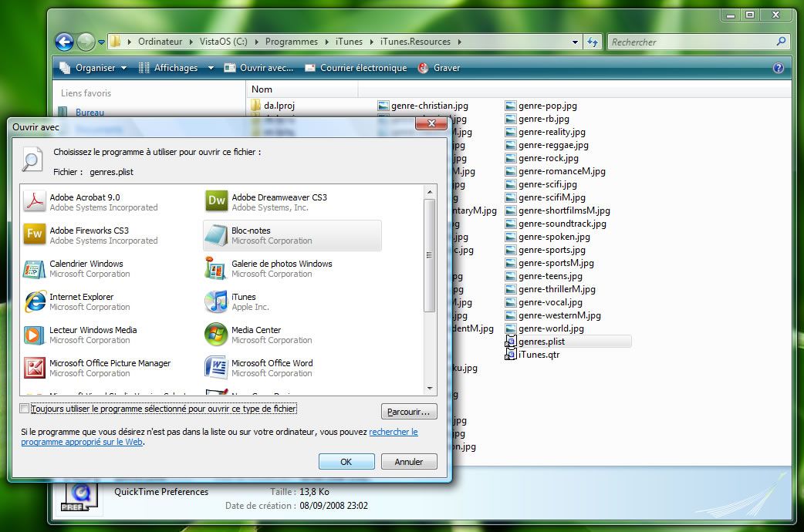
Task: Pick the Internet Explorer icon
Action: 35,301
